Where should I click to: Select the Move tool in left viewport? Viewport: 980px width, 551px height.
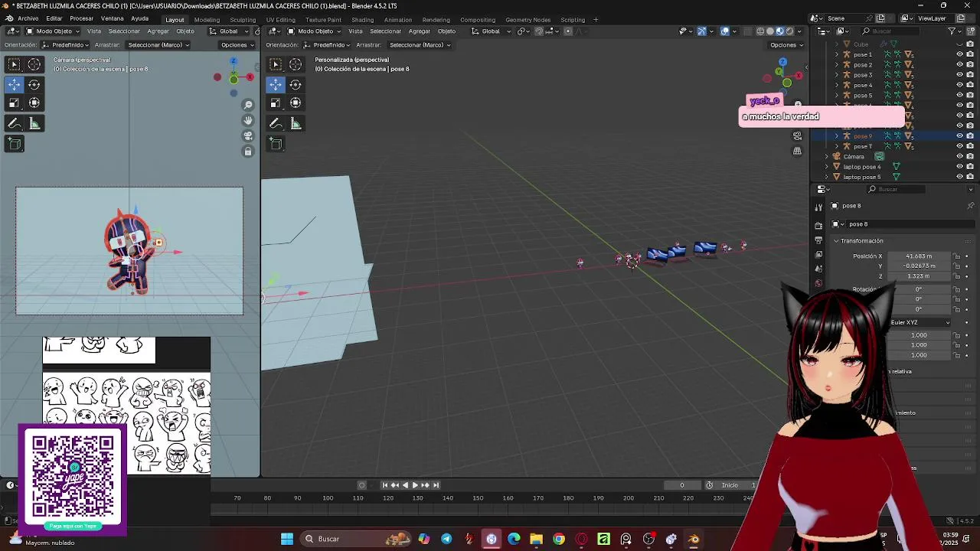pyautogui.click(x=14, y=84)
